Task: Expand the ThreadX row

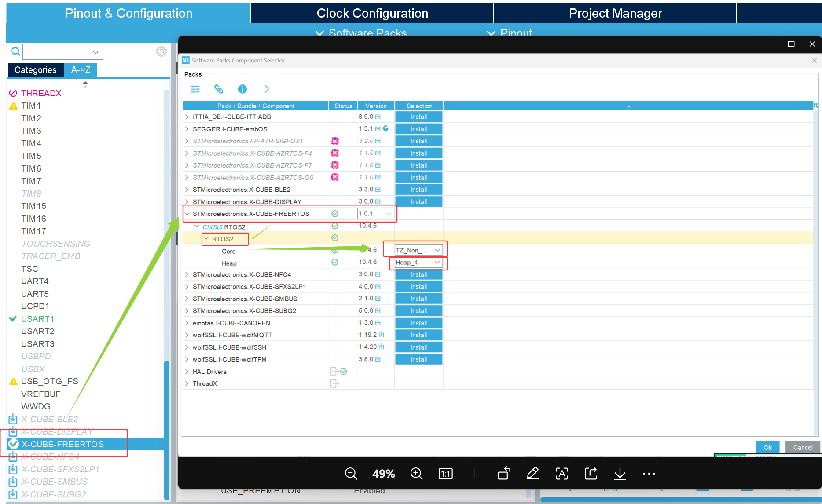Action: click(x=187, y=383)
